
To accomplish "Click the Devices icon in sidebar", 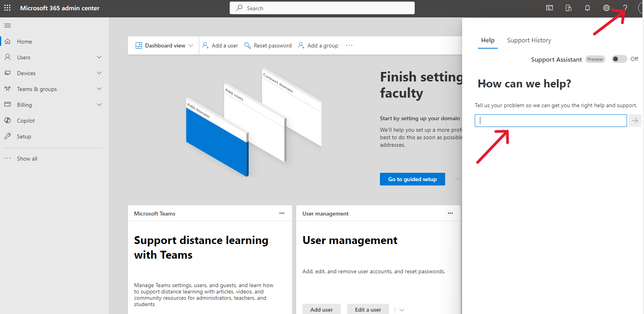I will tap(8, 73).
